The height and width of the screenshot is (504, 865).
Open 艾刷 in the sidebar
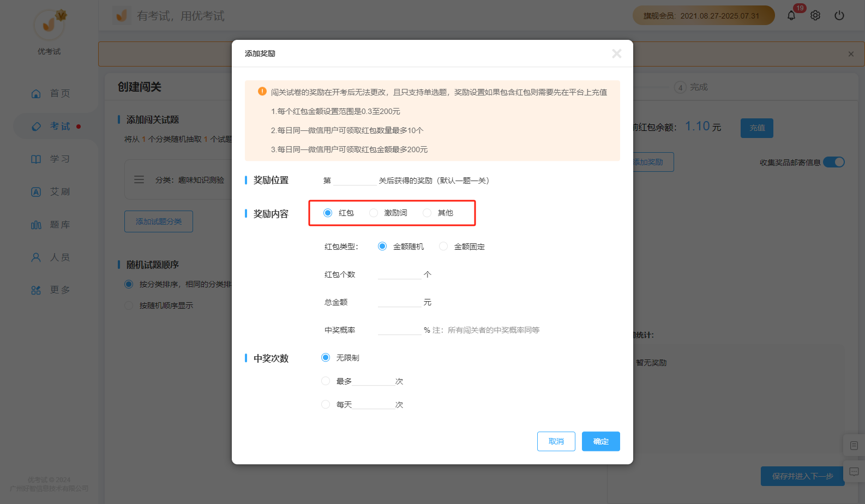point(50,191)
